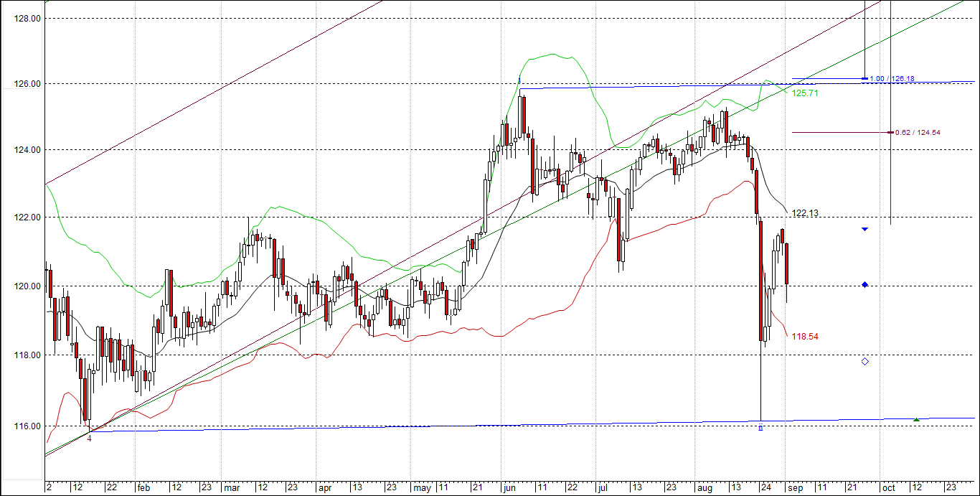Click the jun date axis label
The width and height of the screenshot is (980, 496).
click(509, 487)
